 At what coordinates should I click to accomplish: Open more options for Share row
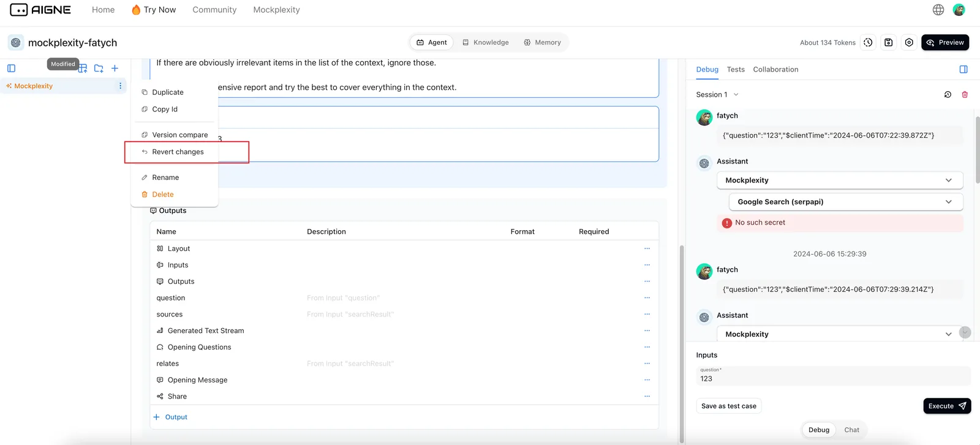click(x=647, y=397)
